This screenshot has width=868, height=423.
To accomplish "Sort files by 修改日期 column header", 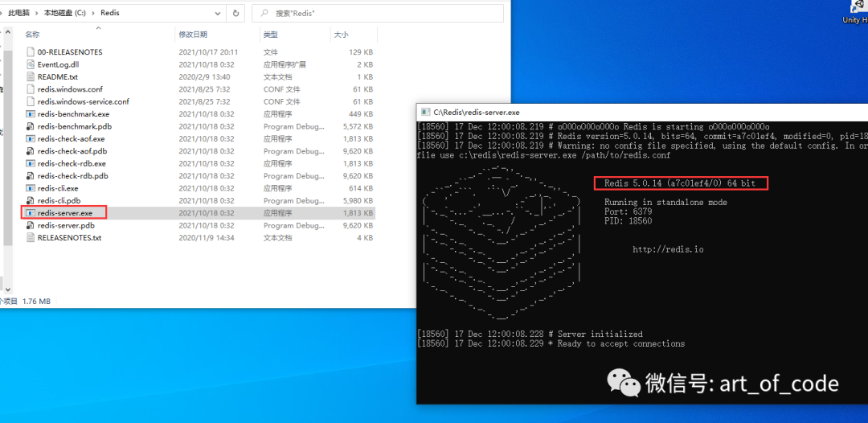I will 193,35.
